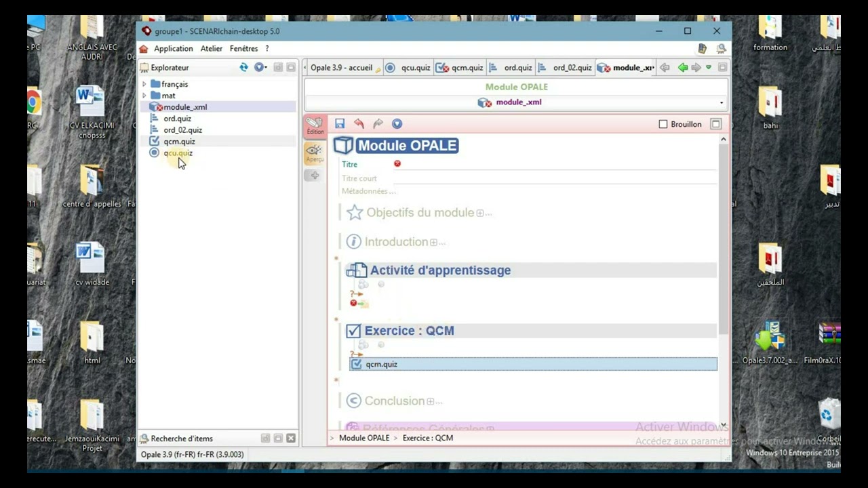
Task: Expand Introduction section
Action: click(433, 242)
